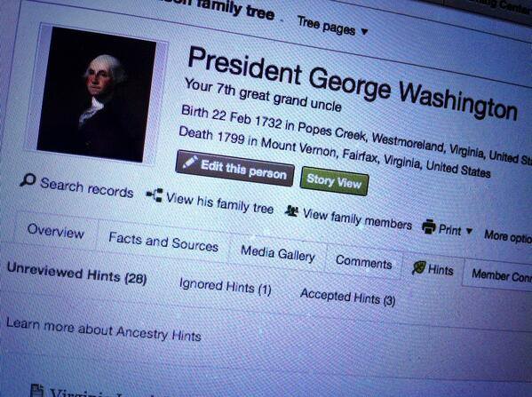Go to the Comments tab
Image resolution: width=532 pixels, height=397 pixels.
(364, 262)
